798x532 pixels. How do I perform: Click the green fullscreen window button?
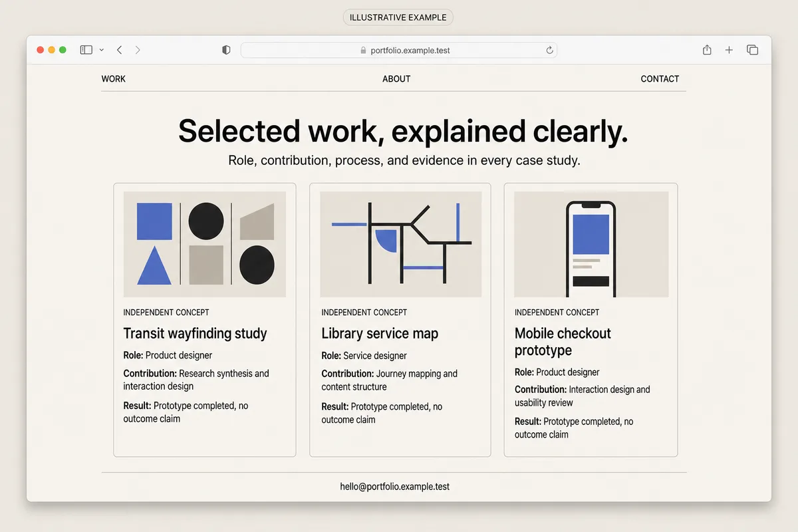click(63, 50)
